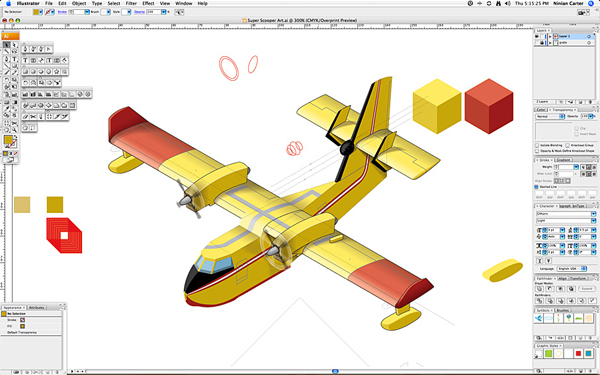
Task: Choose Star tool in the shapes tearoff
Action: [56, 72]
